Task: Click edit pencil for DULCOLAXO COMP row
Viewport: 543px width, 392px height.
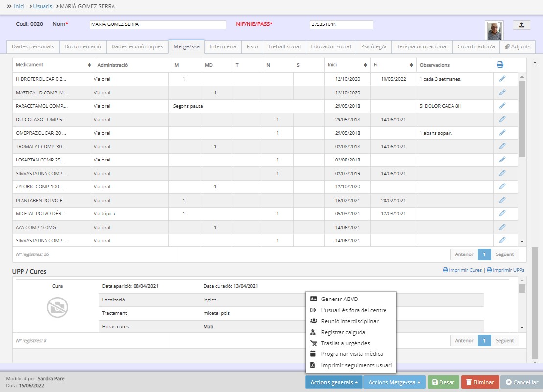Action: [502, 119]
